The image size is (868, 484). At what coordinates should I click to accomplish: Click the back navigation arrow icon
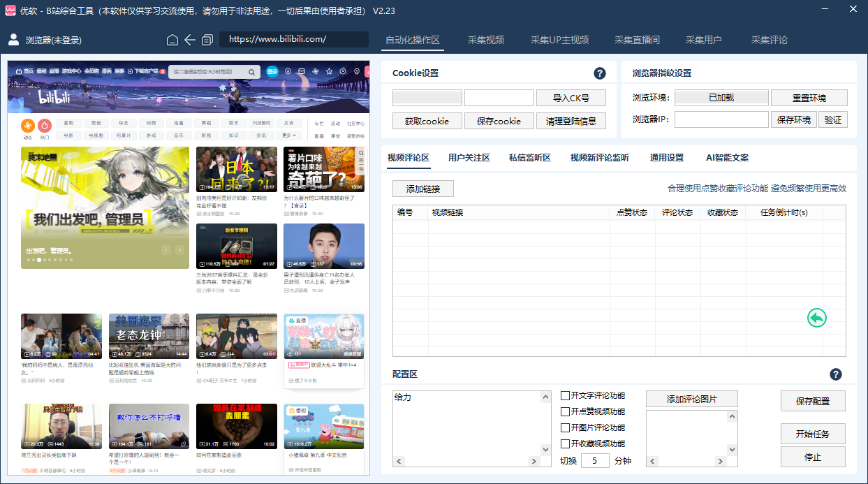[189, 40]
